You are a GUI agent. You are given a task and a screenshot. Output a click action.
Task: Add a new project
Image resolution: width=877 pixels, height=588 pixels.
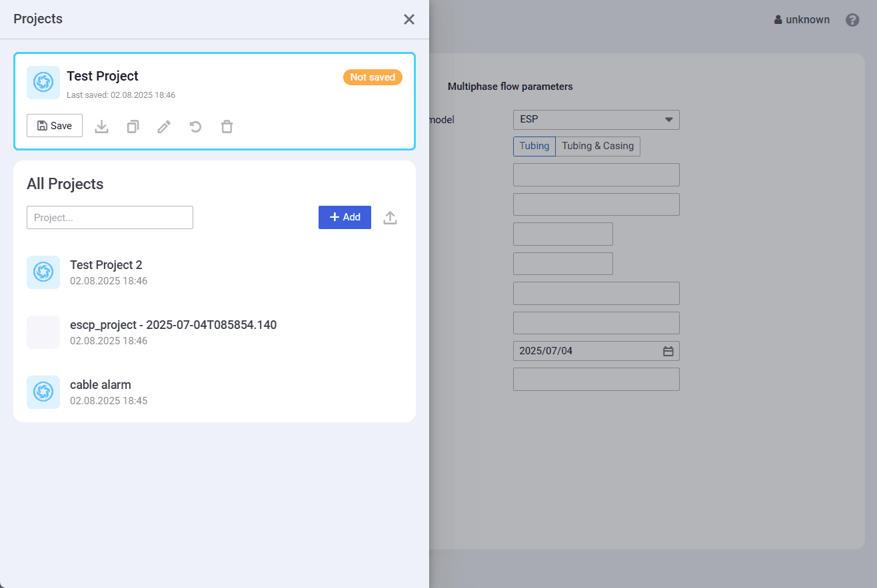345,218
